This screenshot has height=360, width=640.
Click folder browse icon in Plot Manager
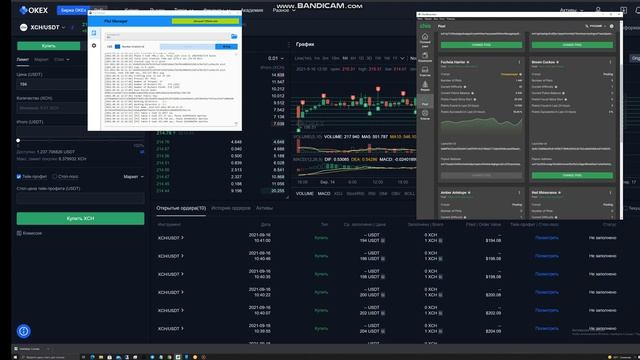tap(234, 36)
